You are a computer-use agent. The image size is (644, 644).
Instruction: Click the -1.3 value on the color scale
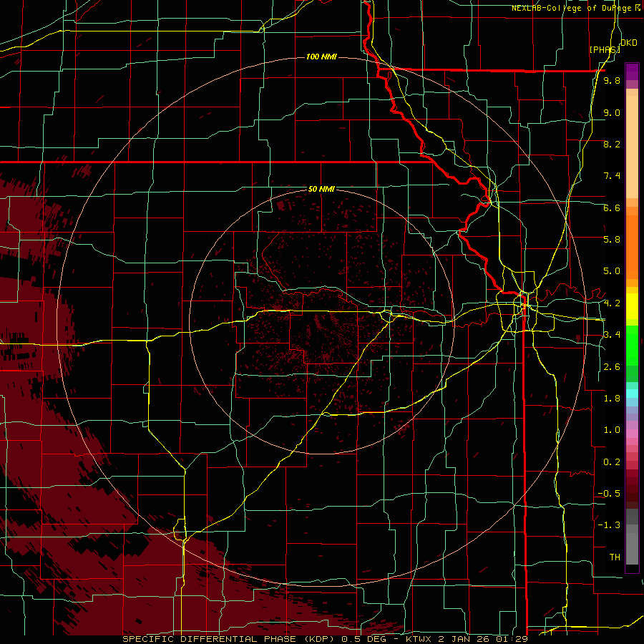tap(609, 525)
